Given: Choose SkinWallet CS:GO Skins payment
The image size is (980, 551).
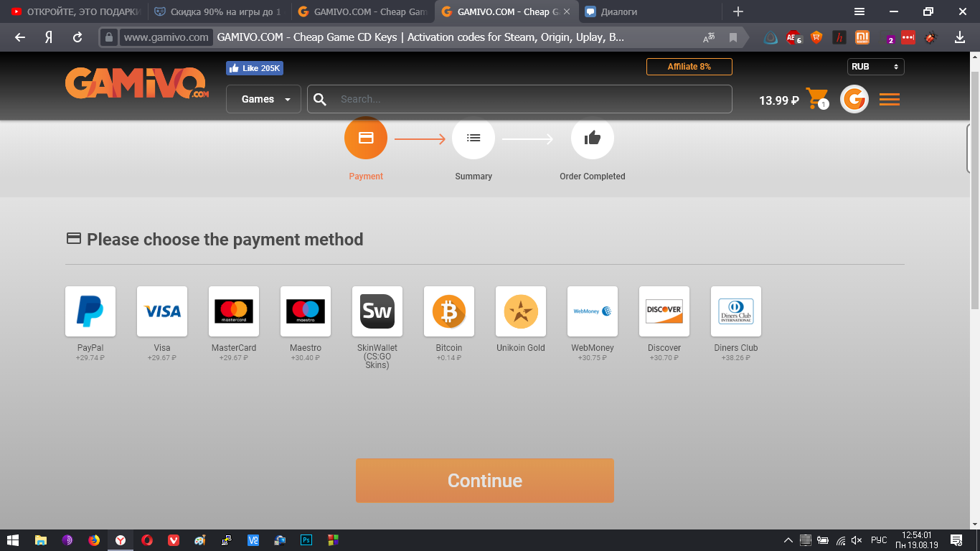Looking at the screenshot, I should point(377,311).
